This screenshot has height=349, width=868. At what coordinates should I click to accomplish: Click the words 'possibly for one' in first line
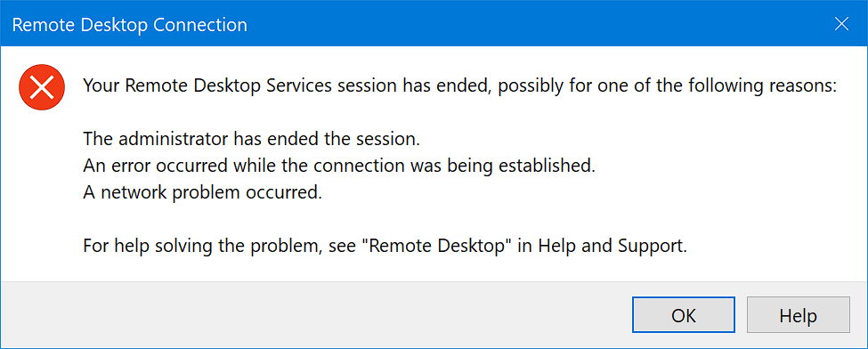coord(556,87)
